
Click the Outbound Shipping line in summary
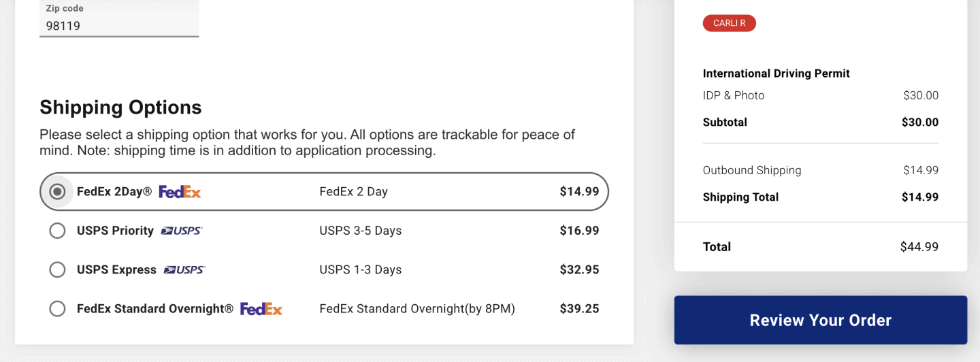tap(751, 170)
